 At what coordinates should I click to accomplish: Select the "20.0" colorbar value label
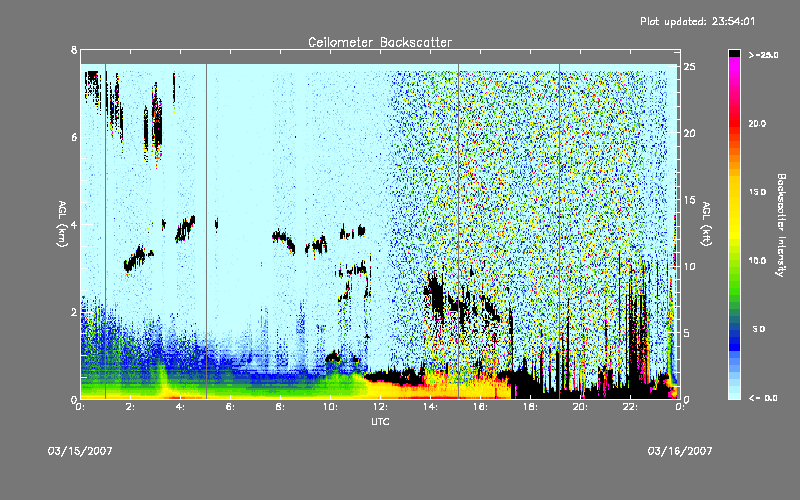pos(757,123)
